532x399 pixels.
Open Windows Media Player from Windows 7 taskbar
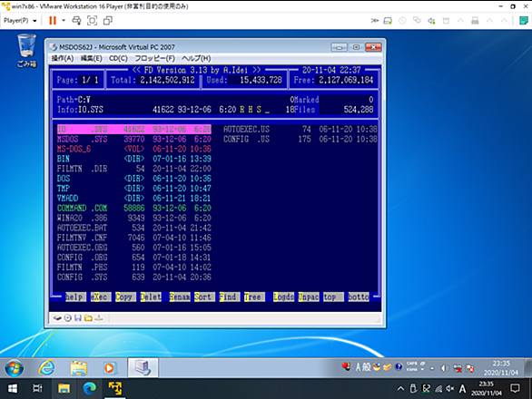[x=109, y=368]
